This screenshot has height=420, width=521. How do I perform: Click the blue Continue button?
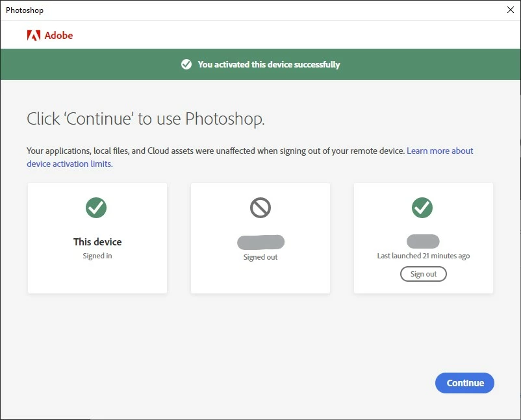coord(464,383)
